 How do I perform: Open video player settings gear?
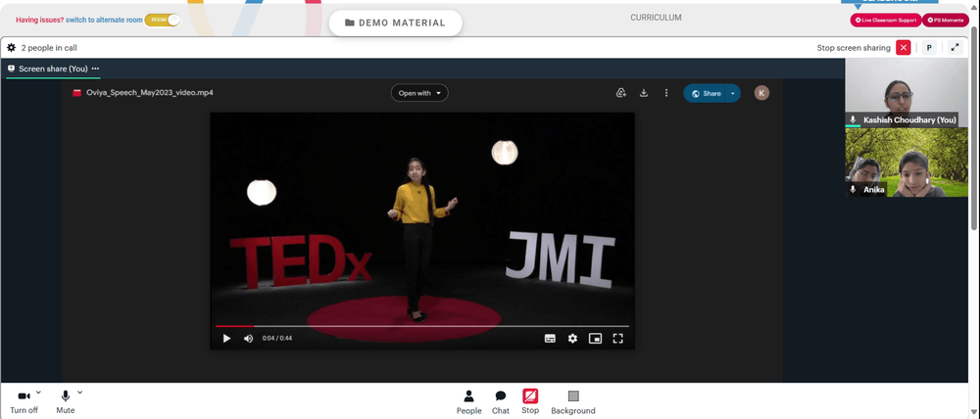pos(572,339)
